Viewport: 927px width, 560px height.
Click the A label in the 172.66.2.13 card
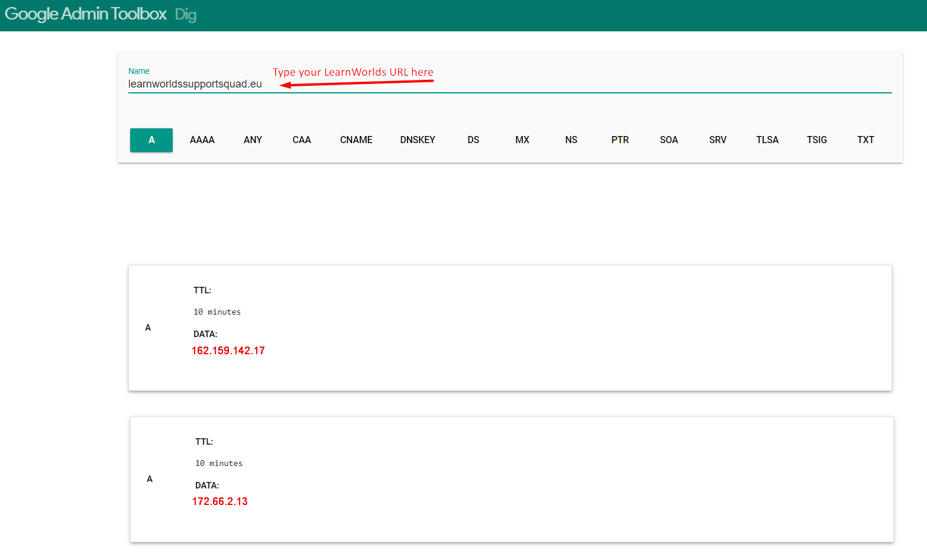click(x=150, y=479)
